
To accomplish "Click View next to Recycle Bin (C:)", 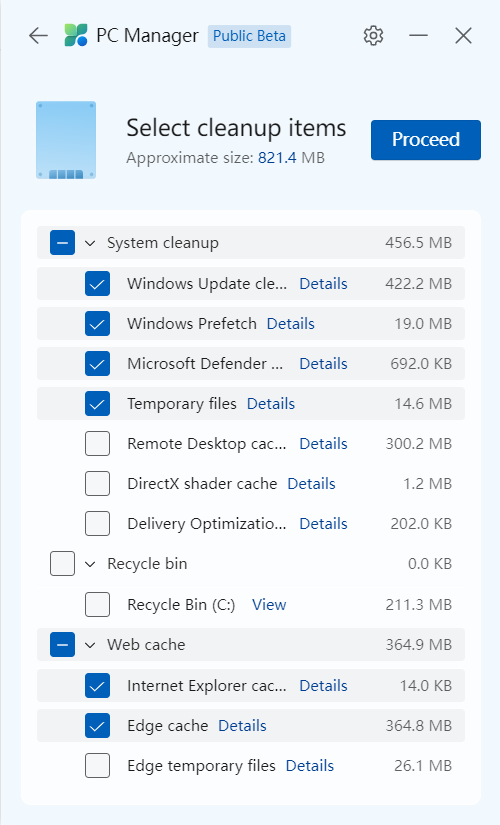I will [269, 605].
